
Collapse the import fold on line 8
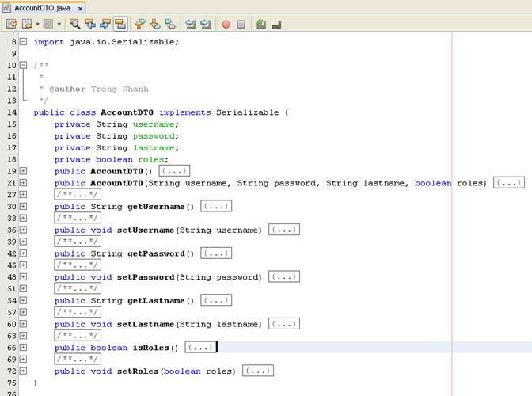(x=23, y=42)
